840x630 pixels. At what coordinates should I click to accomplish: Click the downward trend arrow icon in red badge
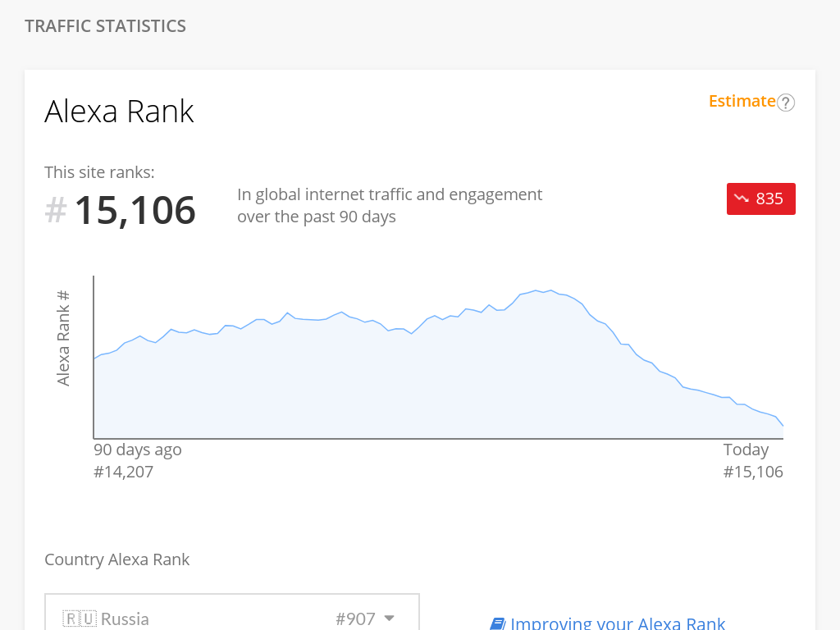[742, 199]
